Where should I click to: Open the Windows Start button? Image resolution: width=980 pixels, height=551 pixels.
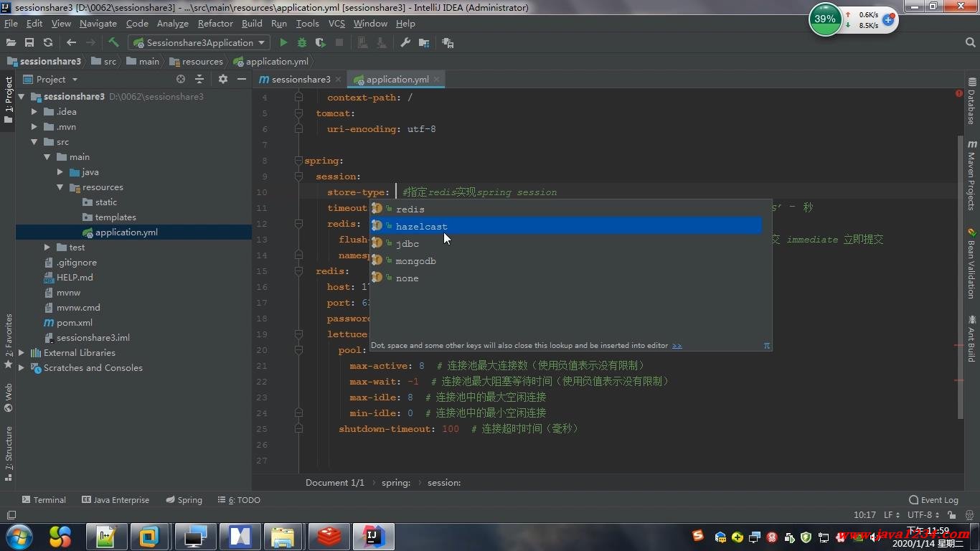click(x=19, y=537)
